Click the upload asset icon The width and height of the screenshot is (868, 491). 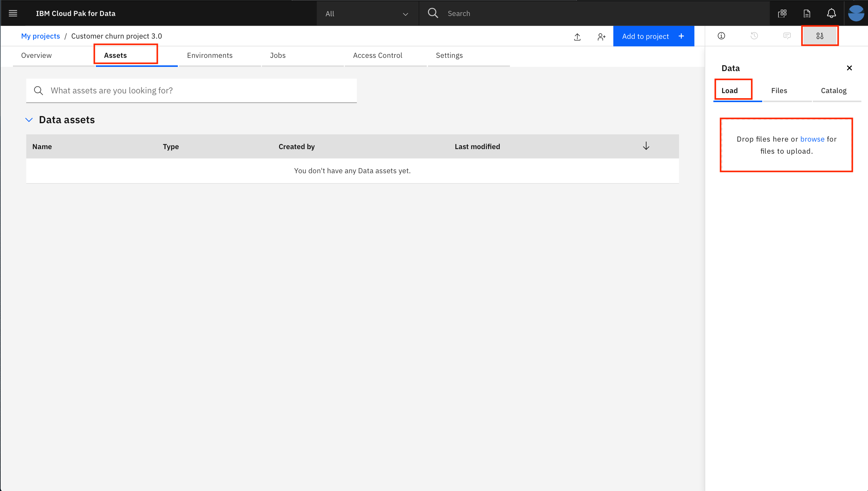[578, 36]
